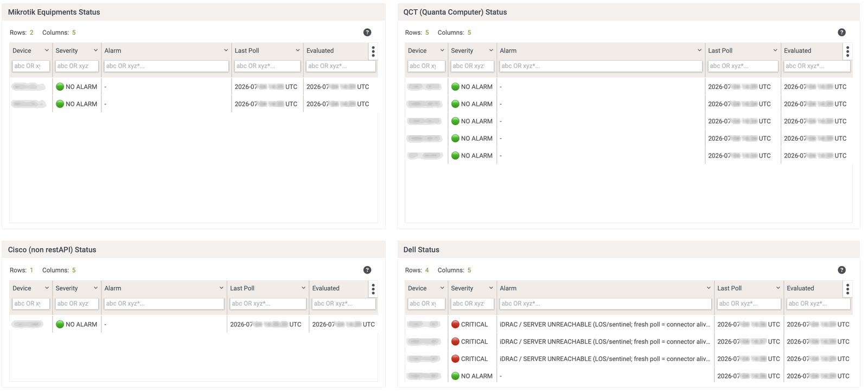Expand Last Poll dropdown in Mikrotik table
868x392 pixels.
(297, 50)
